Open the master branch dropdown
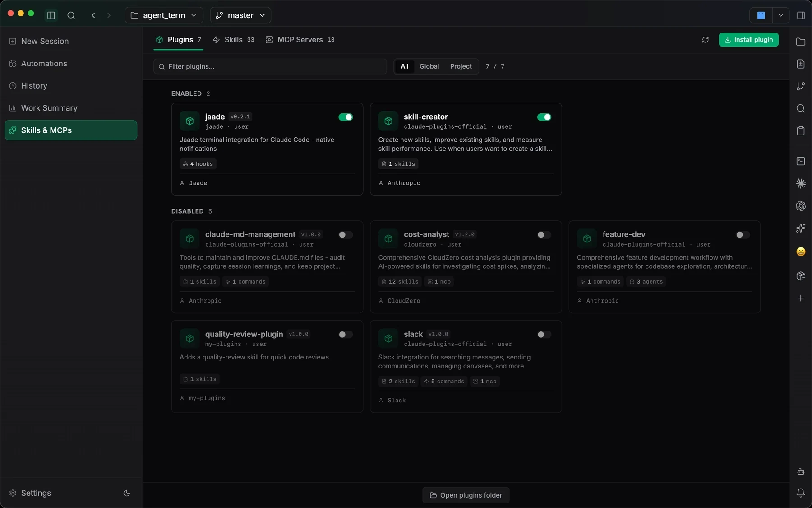 pyautogui.click(x=240, y=15)
